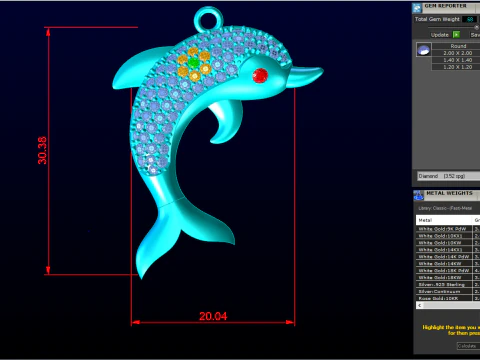Click the green Update arrow button
Image resolution: width=480 pixels, height=360 pixels.
pos(456,35)
